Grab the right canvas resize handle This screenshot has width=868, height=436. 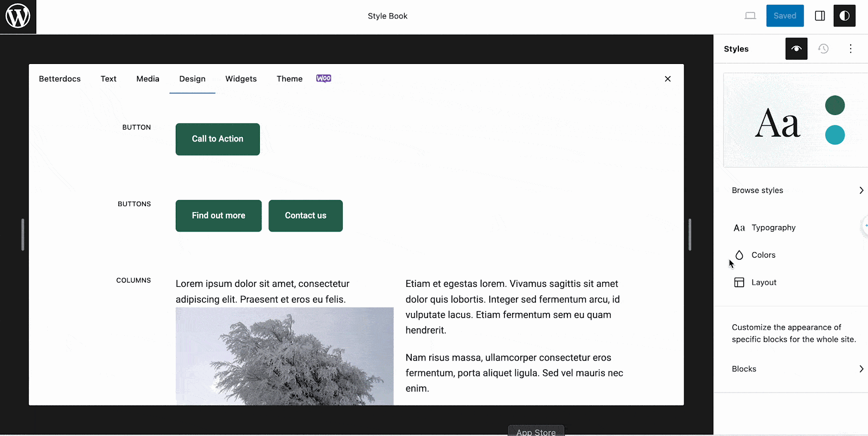tap(690, 234)
